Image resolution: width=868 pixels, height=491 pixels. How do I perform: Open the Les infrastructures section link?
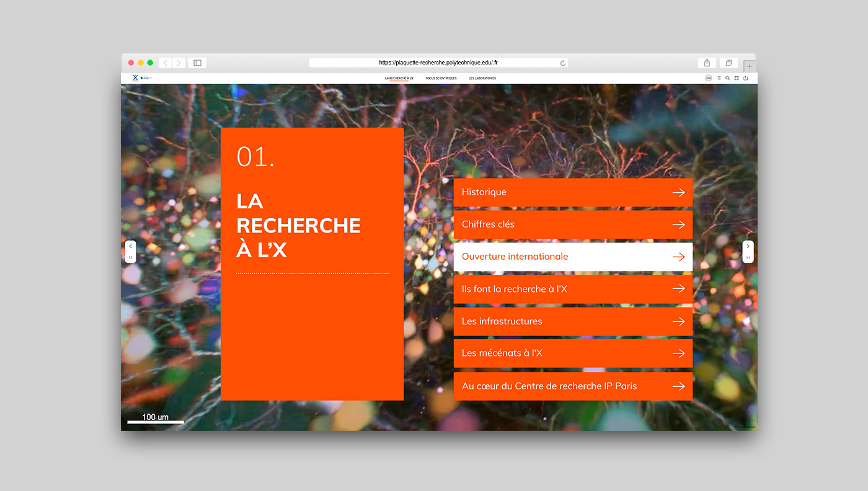(573, 321)
